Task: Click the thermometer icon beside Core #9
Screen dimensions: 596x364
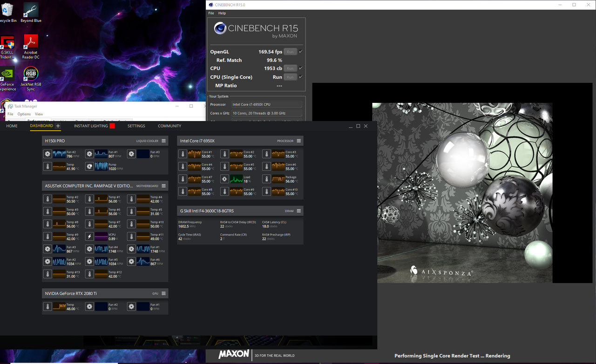Action: pyautogui.click(x=224, y=191)
